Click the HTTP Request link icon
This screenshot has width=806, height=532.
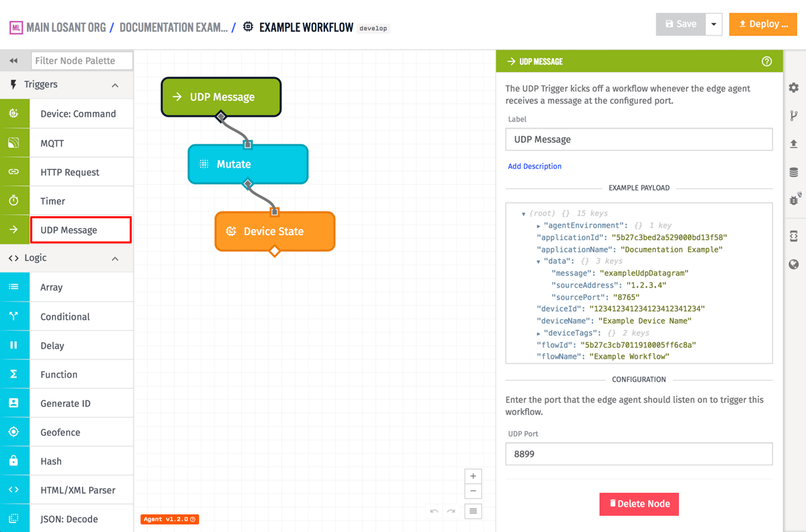(13, 172)
